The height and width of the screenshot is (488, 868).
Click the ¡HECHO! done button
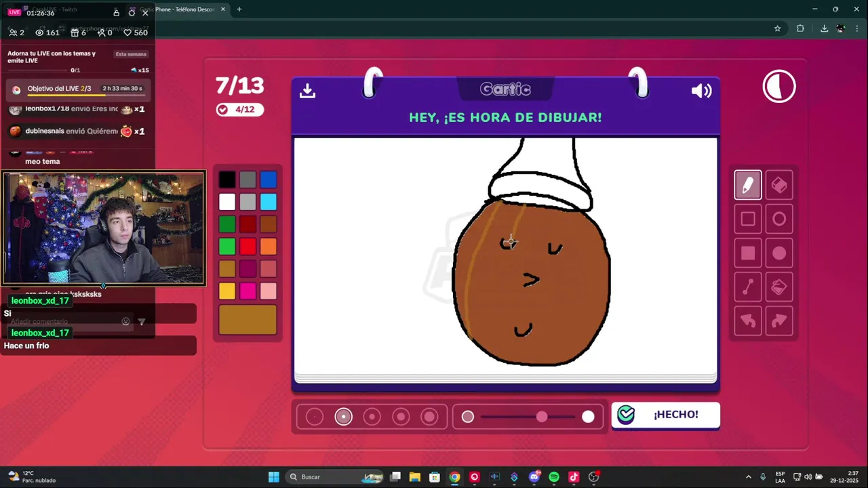click(x=665, y=415)
